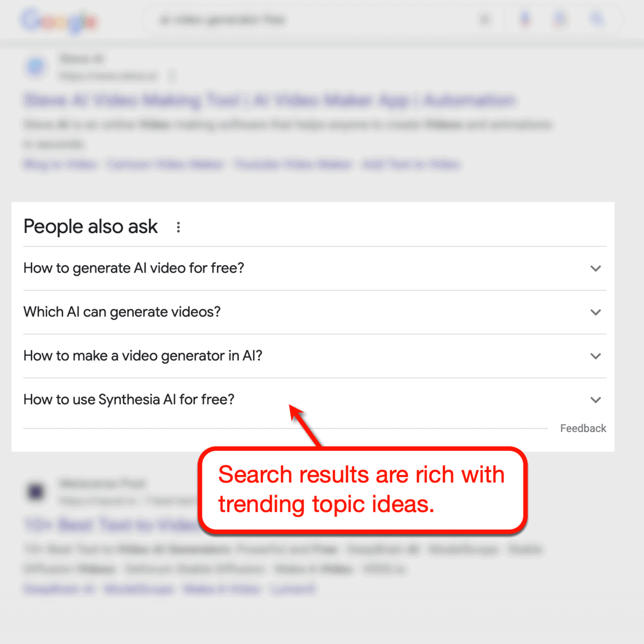Click the blurred site favicon of the top result
The height and width of the screenshot is (644, 644).
[35, 67]
